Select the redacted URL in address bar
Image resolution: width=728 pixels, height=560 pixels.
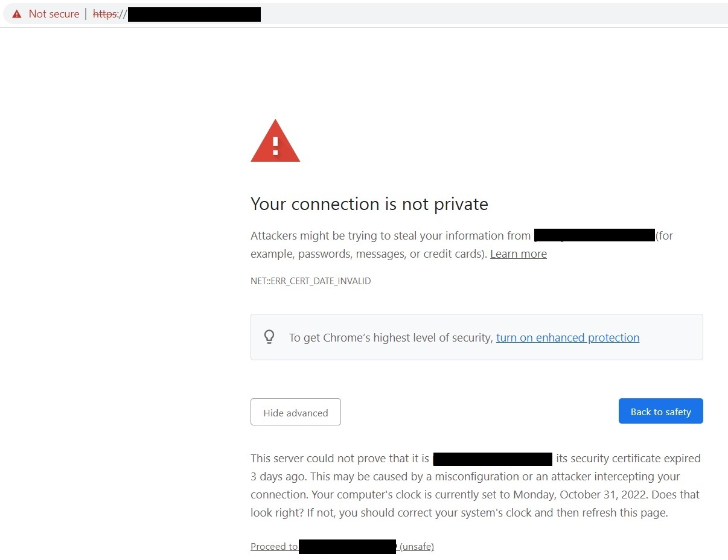pos(194,14)
